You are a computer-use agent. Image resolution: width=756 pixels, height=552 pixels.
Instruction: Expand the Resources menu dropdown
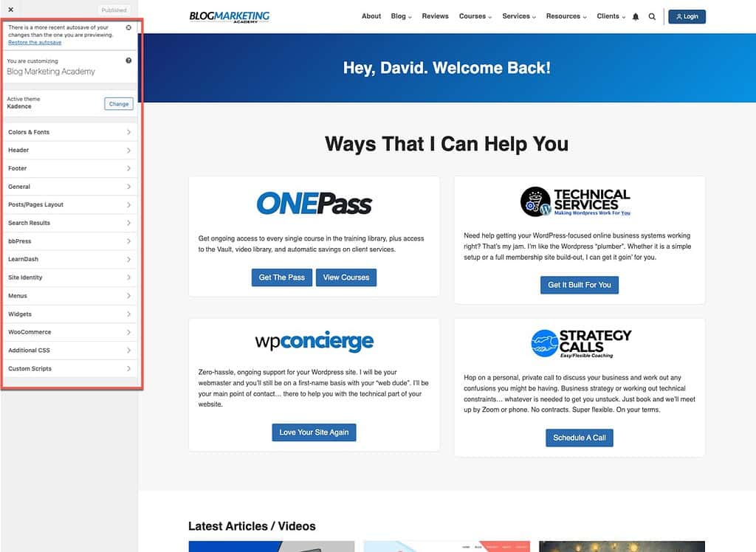click(566, 16)
